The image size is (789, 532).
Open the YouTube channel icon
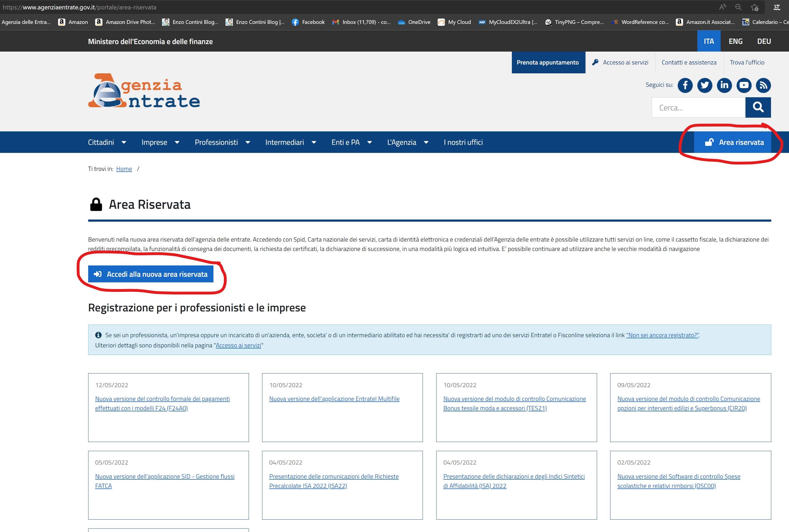(744, 85)
